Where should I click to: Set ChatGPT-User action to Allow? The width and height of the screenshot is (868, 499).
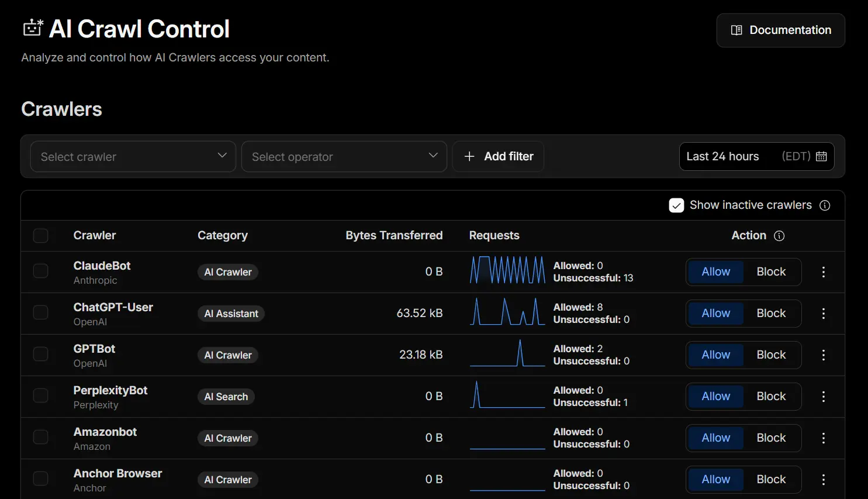pyautogui.click(x=715, y=314)
